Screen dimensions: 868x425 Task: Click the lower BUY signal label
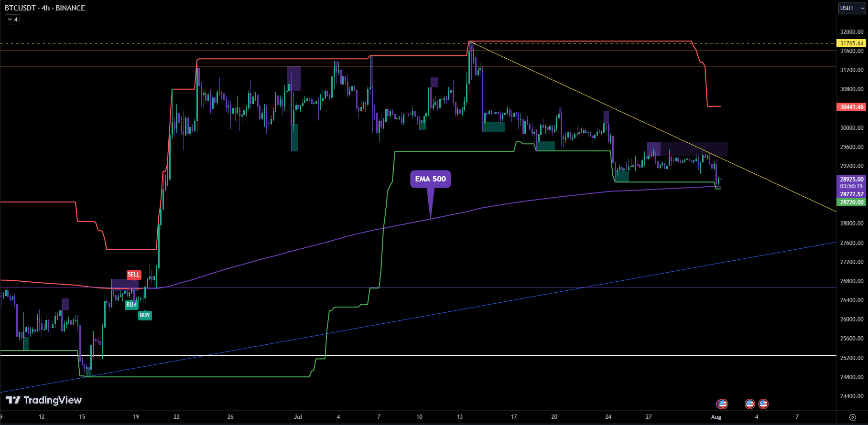pos(145,315)
